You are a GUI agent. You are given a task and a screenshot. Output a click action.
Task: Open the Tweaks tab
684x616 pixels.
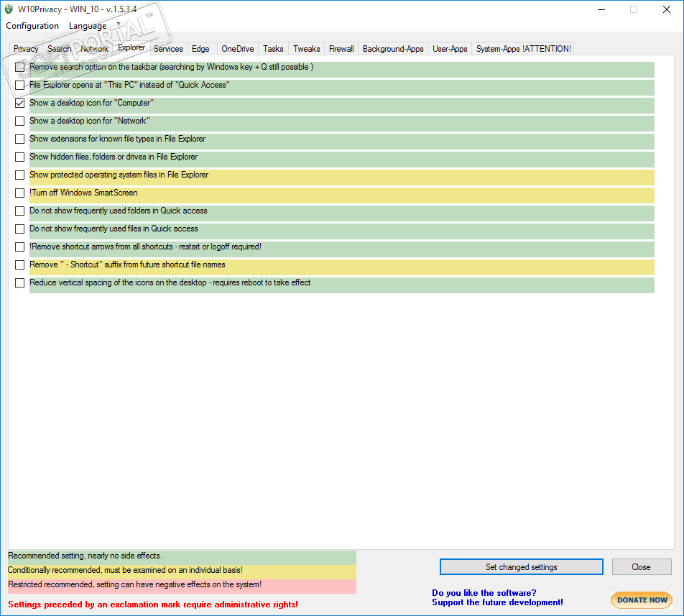[306, 49]
